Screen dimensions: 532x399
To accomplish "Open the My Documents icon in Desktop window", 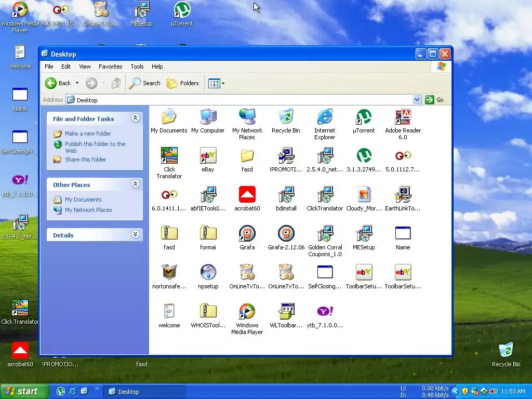I will [169, 117].
